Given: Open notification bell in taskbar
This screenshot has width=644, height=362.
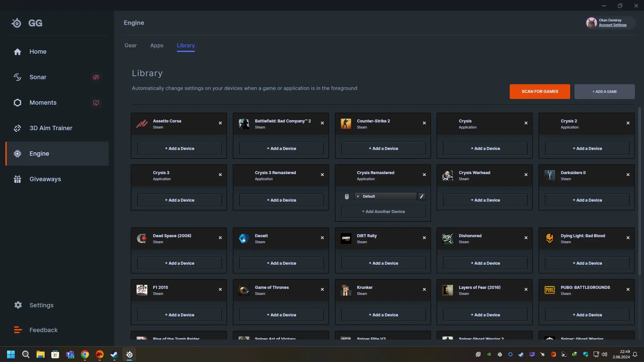Looking at the screenshot, I should (635, 354).
